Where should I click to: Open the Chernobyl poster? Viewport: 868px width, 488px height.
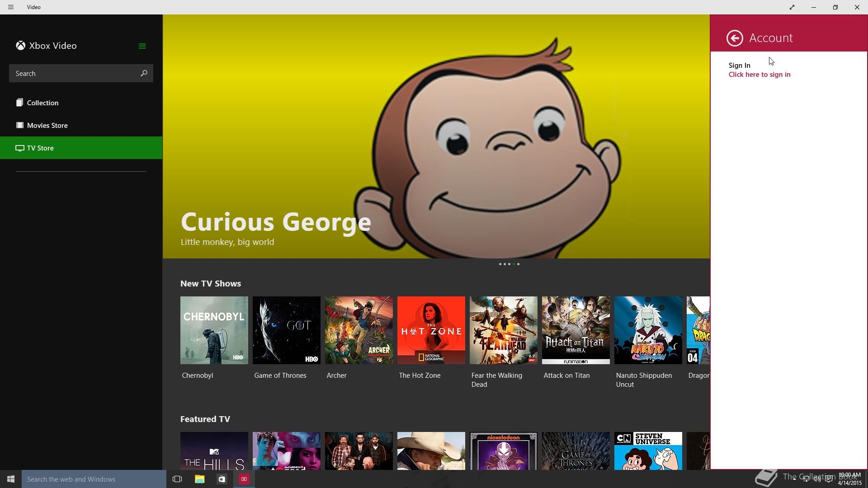[x=214, y=330]
